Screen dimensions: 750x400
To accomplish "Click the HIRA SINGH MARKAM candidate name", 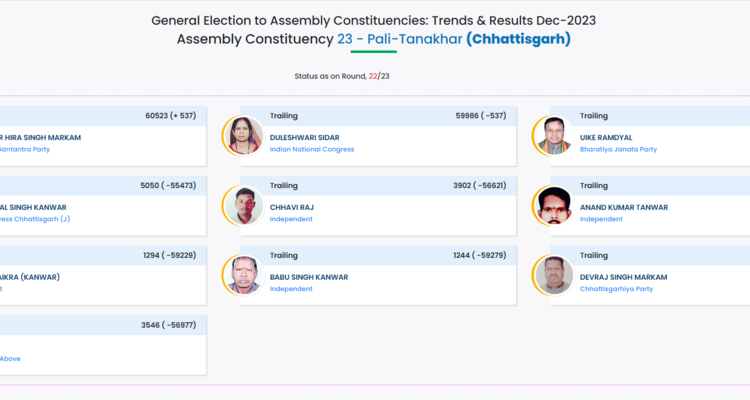I will point(40,137).
